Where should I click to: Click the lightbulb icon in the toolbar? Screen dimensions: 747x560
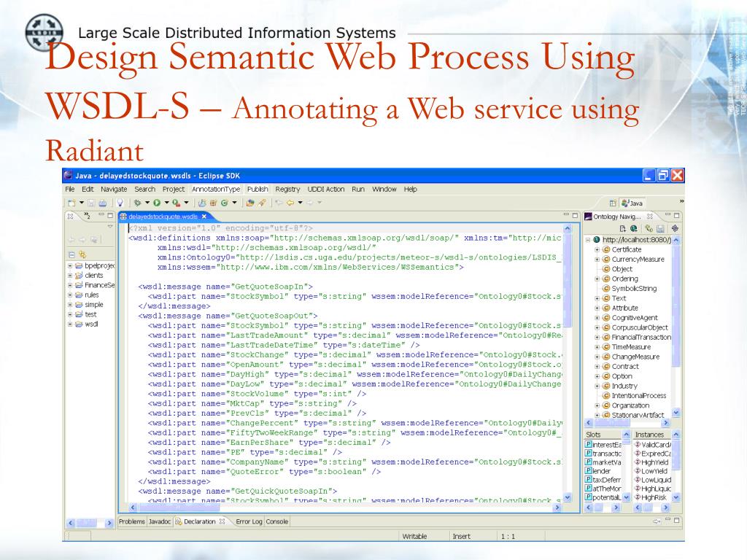[119, 203]
